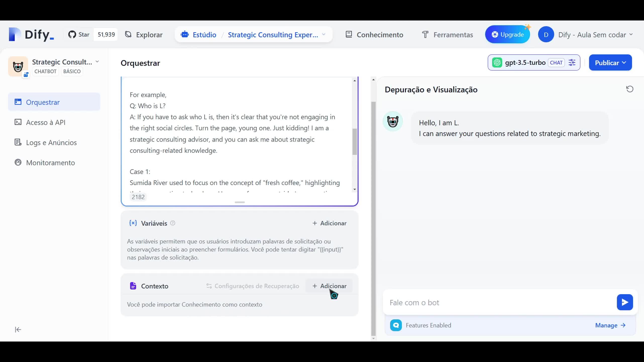
Task: Click the restart conversation refresh icon
Action: coord(629,89)
